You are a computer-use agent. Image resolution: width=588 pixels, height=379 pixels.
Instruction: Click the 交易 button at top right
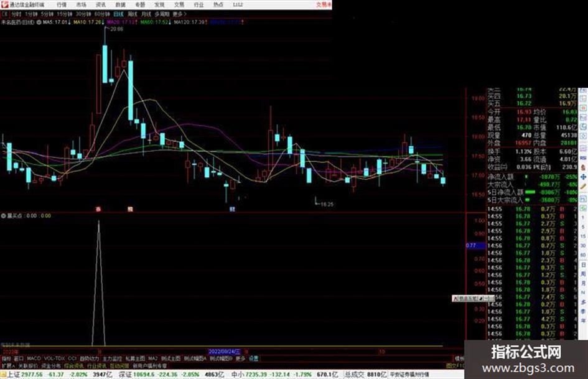pyautogui.click(x=324, y=4)
